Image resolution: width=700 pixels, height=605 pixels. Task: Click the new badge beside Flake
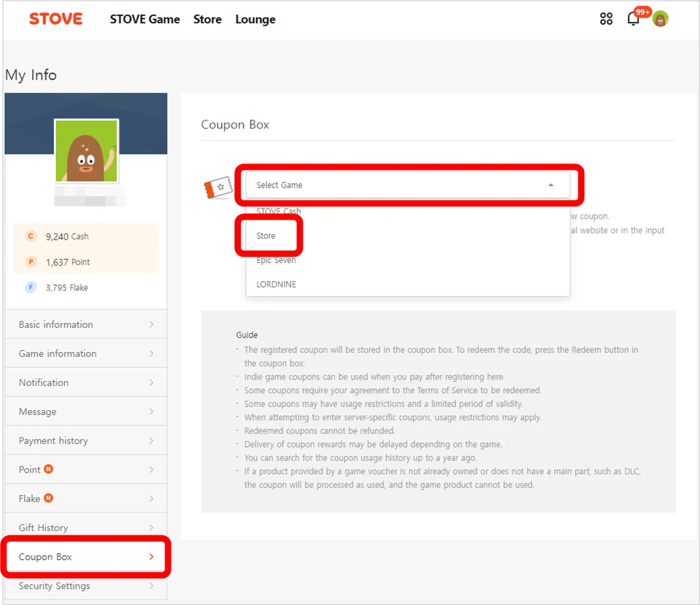click(49, 498)
